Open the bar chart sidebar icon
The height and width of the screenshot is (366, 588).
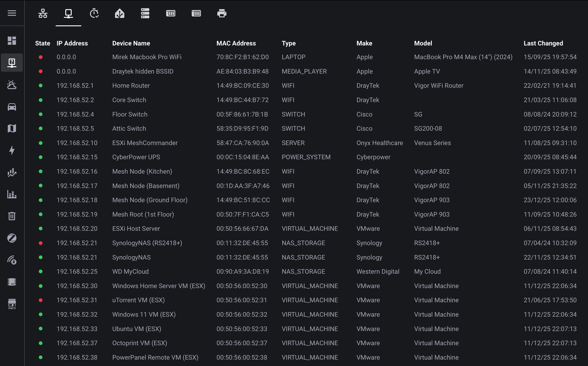tap(12, 194)
